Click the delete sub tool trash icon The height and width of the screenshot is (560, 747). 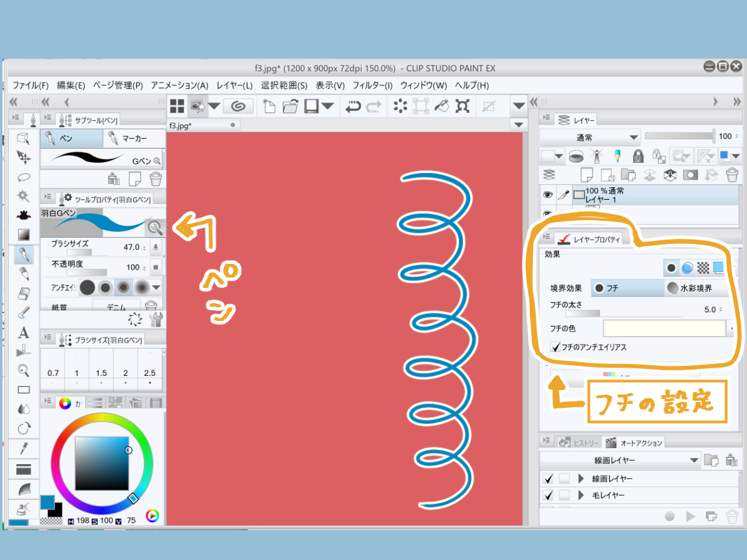tap(156, 179)
